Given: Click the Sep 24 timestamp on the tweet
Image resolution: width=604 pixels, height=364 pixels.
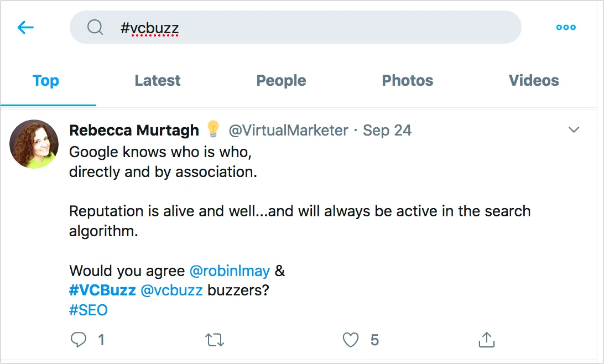Looking at the screenshot, I should click(x=387, y=129).
